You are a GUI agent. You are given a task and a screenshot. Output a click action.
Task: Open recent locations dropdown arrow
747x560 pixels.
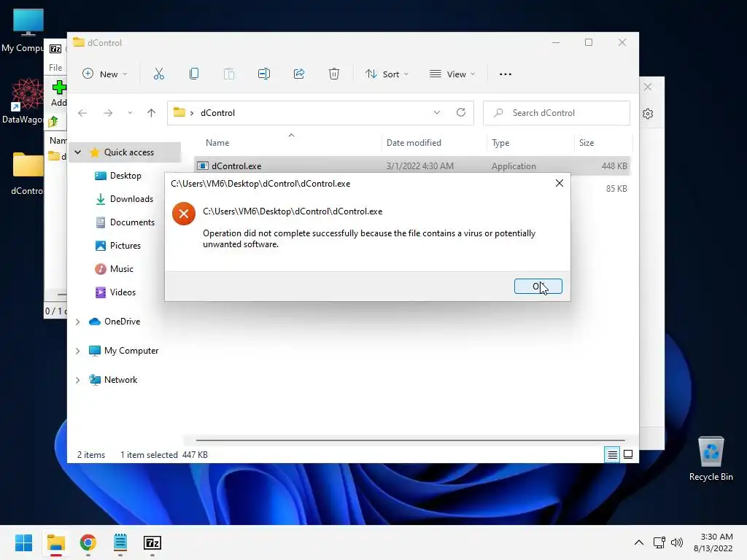click(130, 113)
